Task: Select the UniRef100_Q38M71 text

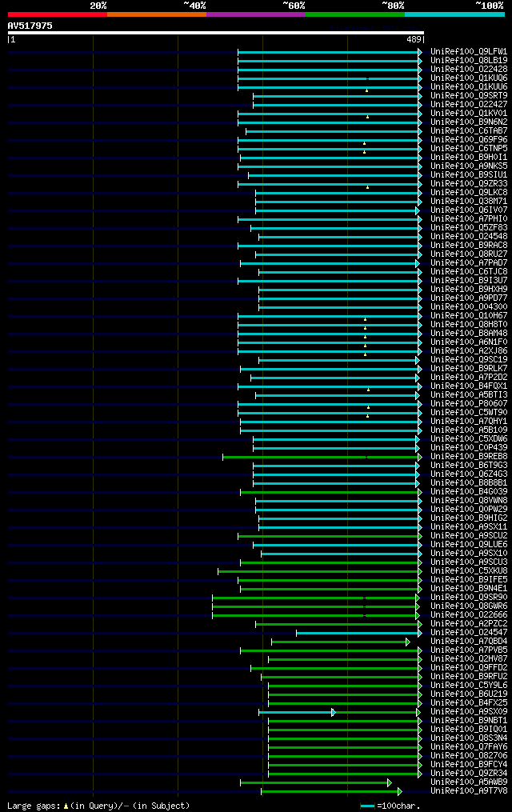Action: click(469, 202)
